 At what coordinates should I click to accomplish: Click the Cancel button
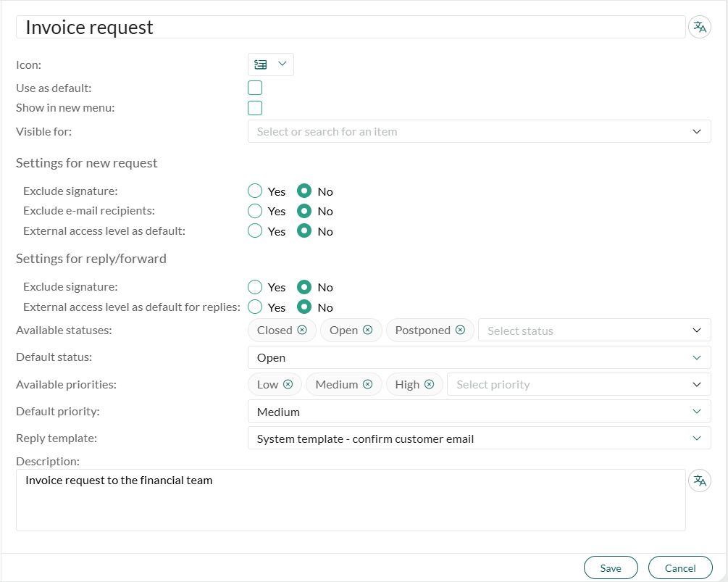tap(680, 568)
